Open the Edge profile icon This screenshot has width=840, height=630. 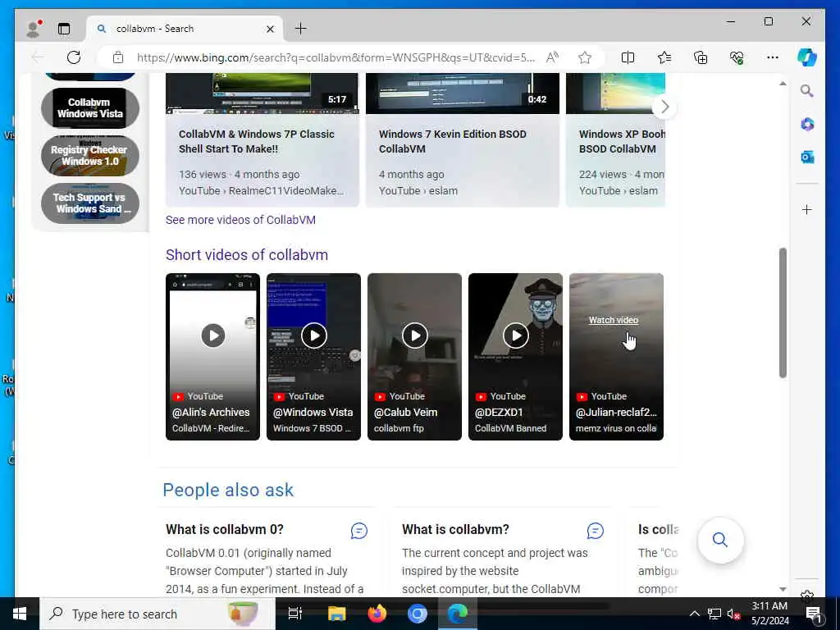[x=34, y=29]
